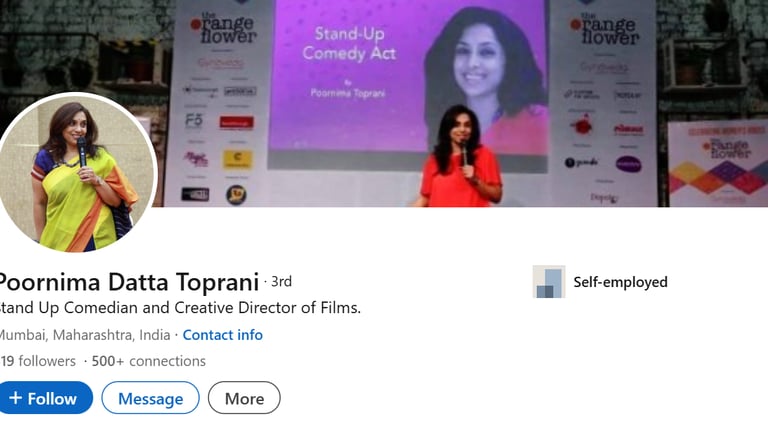Send a message via Message button
The width and height of the screenshot is (768, 434).
click(x=150, y=398)
